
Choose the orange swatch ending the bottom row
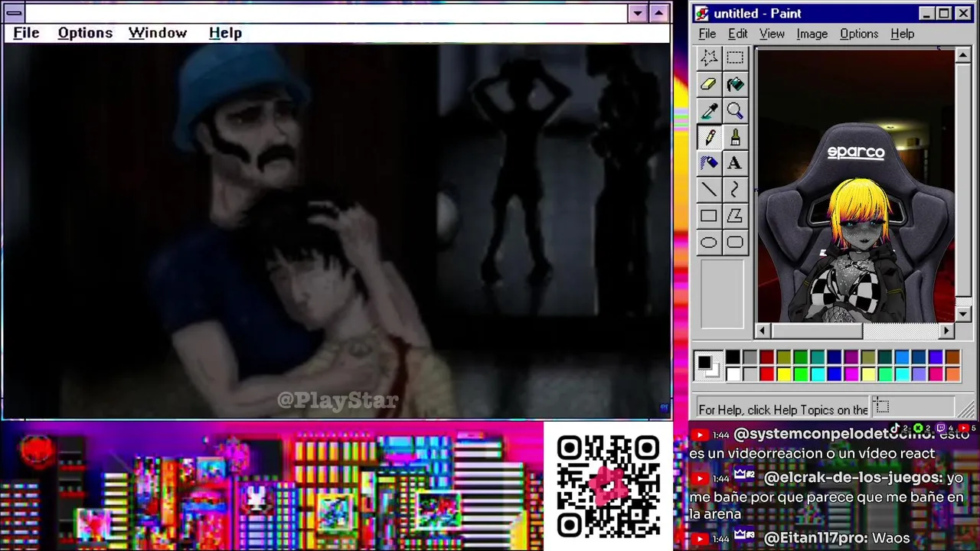pos(952,374)
